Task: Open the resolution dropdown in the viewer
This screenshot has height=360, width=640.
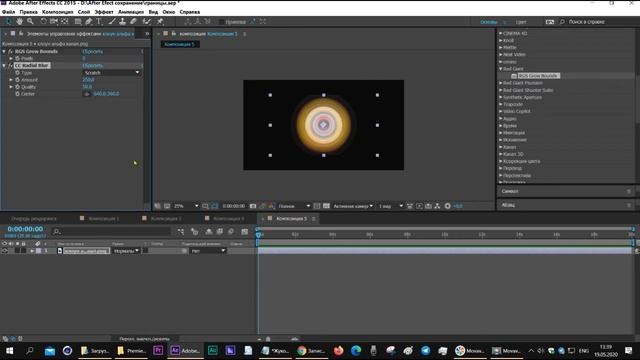Action: pyautogui.click(x=294, y=206)
